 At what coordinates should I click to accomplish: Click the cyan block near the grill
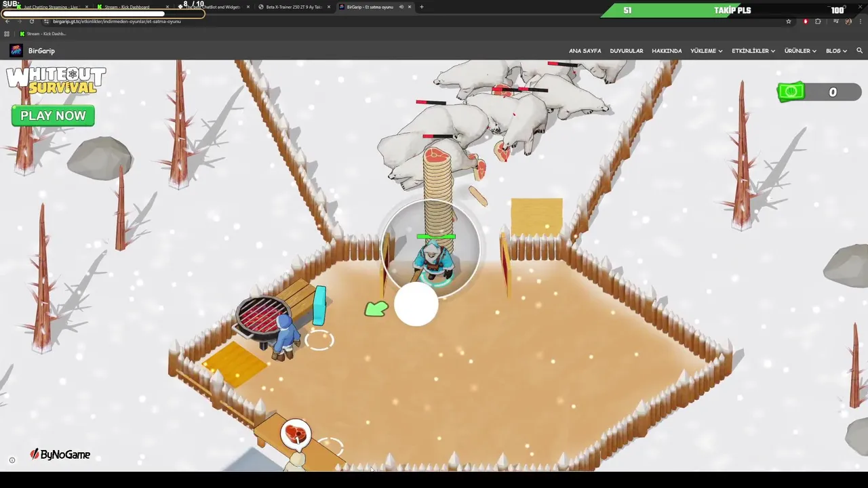(x=320, y=304)
